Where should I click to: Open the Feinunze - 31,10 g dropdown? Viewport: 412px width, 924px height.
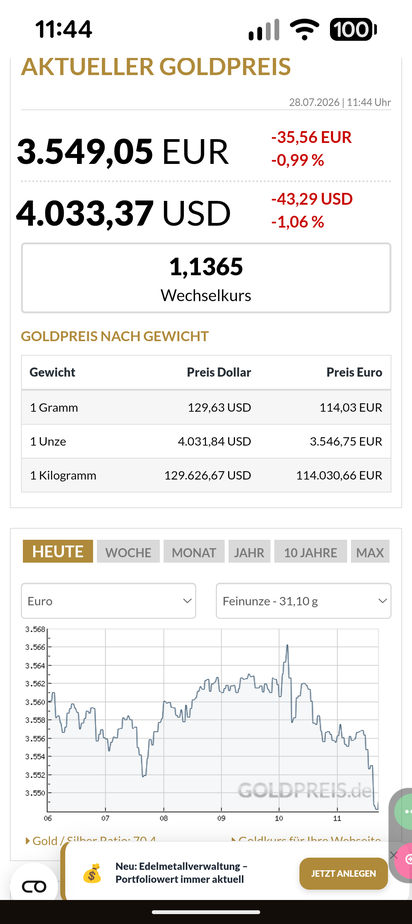[304, 601]
